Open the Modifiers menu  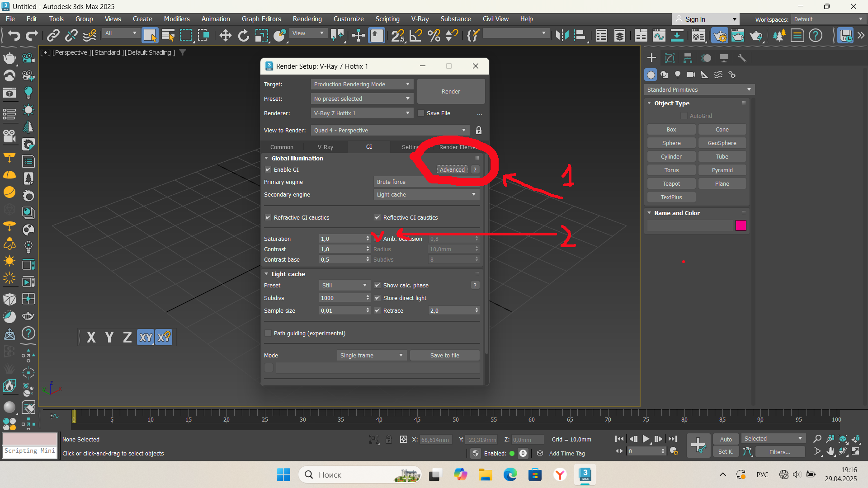click(x=177, y=19)
